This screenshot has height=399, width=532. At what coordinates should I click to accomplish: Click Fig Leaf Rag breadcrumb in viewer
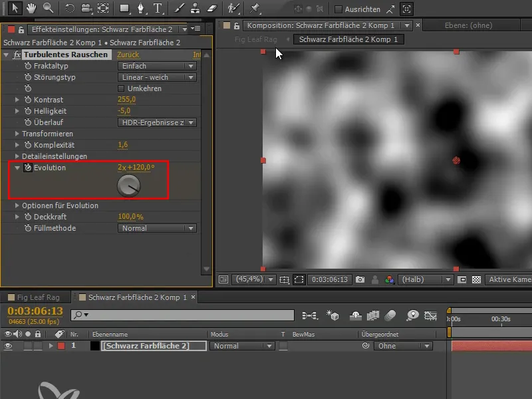click(x=256, y=39)
